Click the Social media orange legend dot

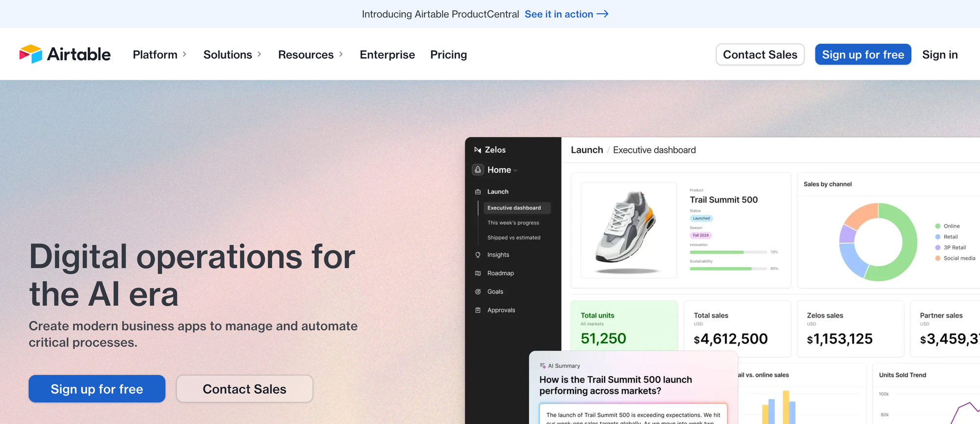point(938,258)
